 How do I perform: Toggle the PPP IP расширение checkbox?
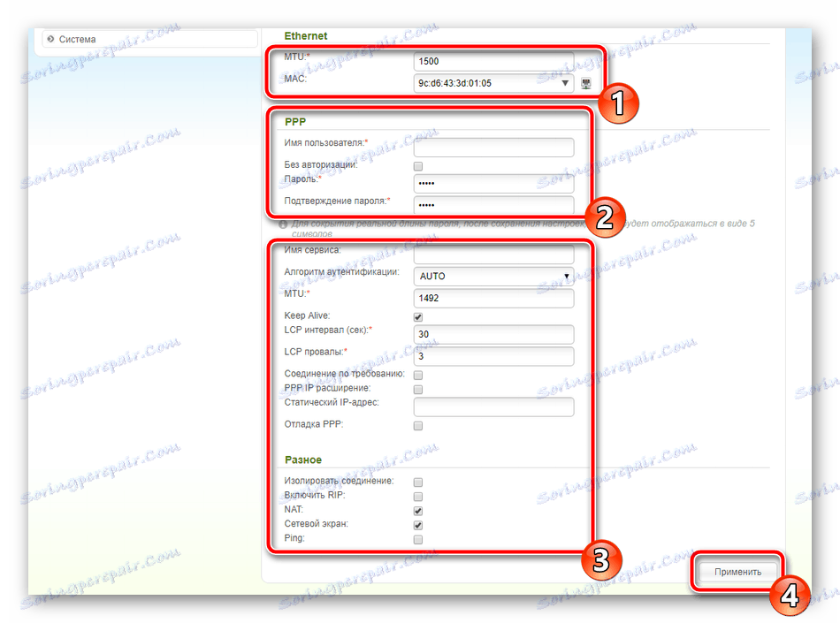(x=418, y=389)
